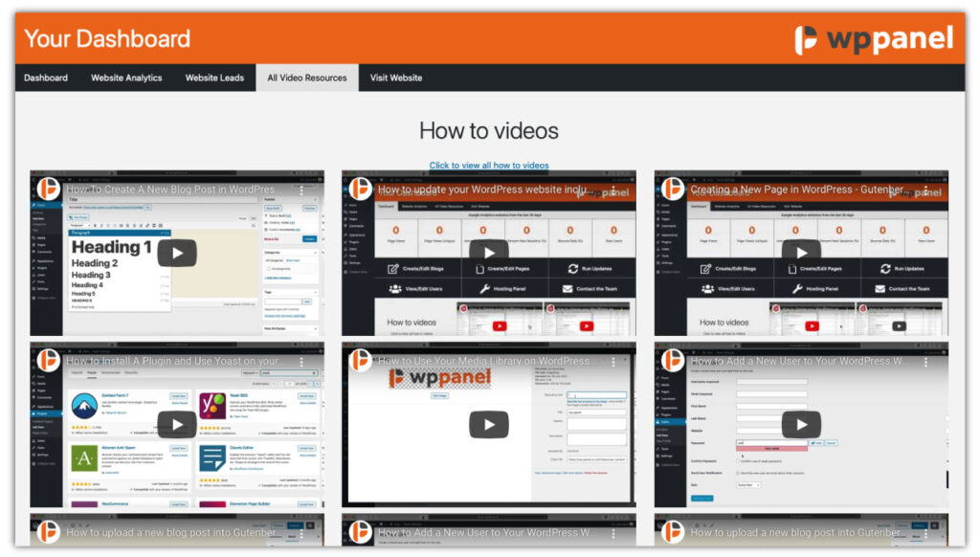Click channel avatar on 'Creating a New Page' video

point(673,189)
